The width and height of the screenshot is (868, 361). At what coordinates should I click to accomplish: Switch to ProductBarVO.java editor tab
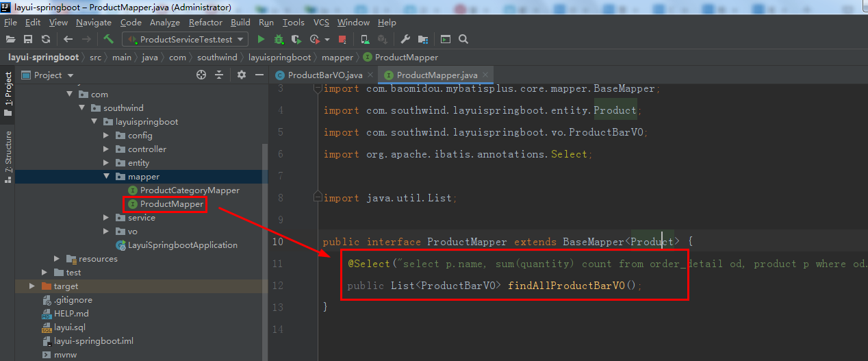coord(324,75)
